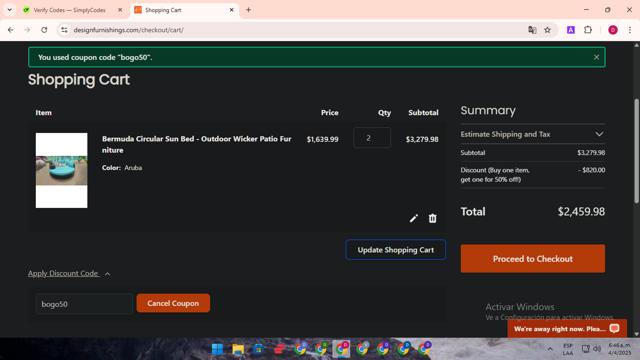Click the designfurnishings.com URL address bar
640x360 pixels.
click(294, 30)
